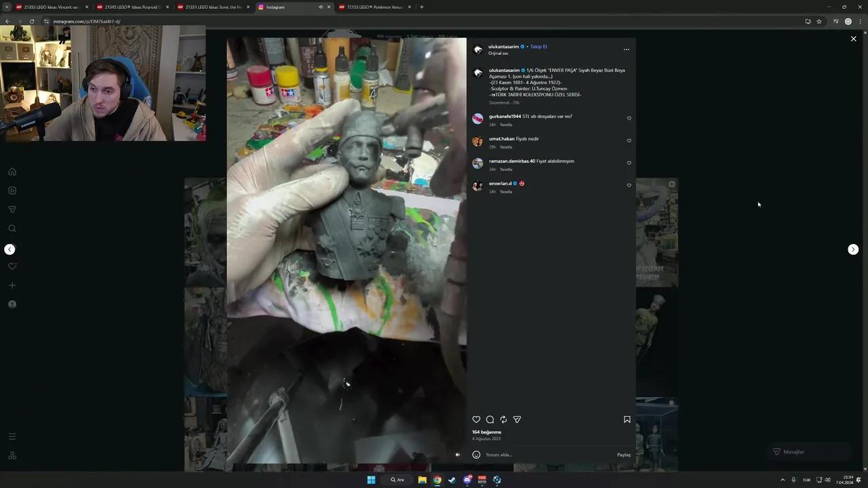Open the post's three-dot options menu
The width and height of the screenshot is (868, 488).
click(x=626, y=49)
